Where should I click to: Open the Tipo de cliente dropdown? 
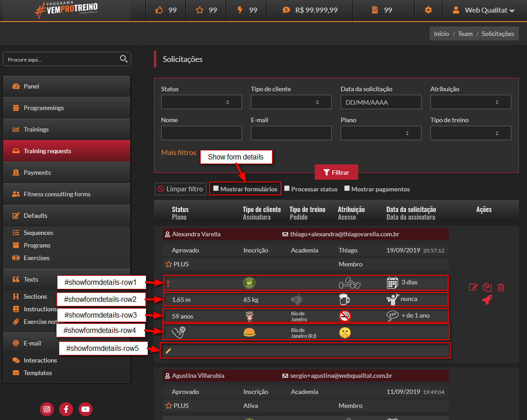291,102
